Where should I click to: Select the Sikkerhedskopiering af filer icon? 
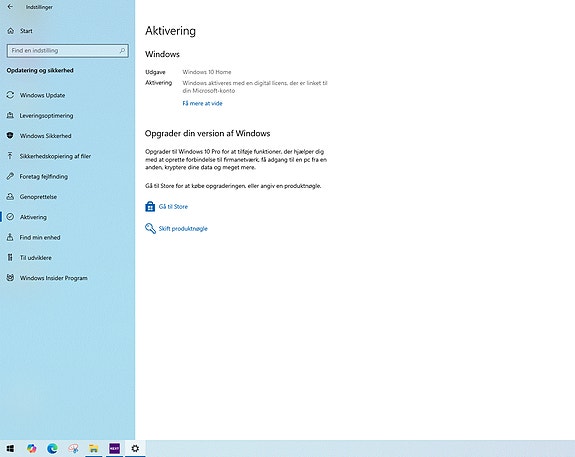(10, 156)
